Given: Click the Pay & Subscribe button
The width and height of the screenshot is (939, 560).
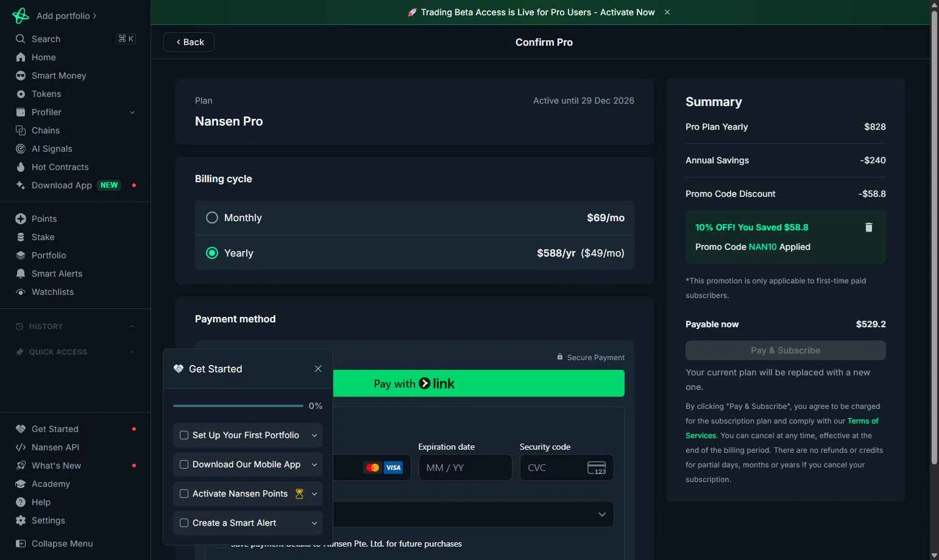Looking at the screenshot, I should (785, 350).
